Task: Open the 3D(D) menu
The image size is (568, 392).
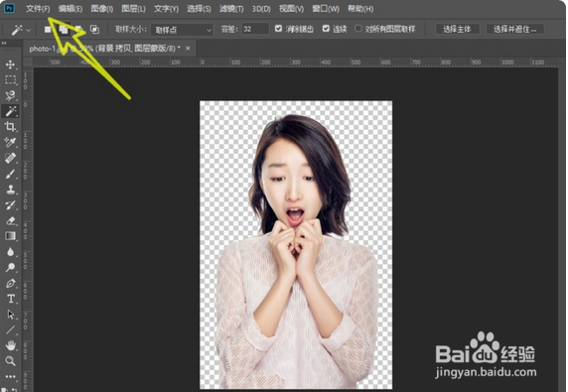Action: 261,9
